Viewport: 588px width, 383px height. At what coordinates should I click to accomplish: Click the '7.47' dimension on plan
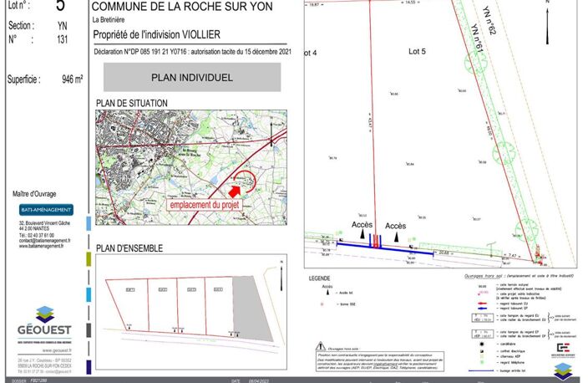click(x=512, y=255)
